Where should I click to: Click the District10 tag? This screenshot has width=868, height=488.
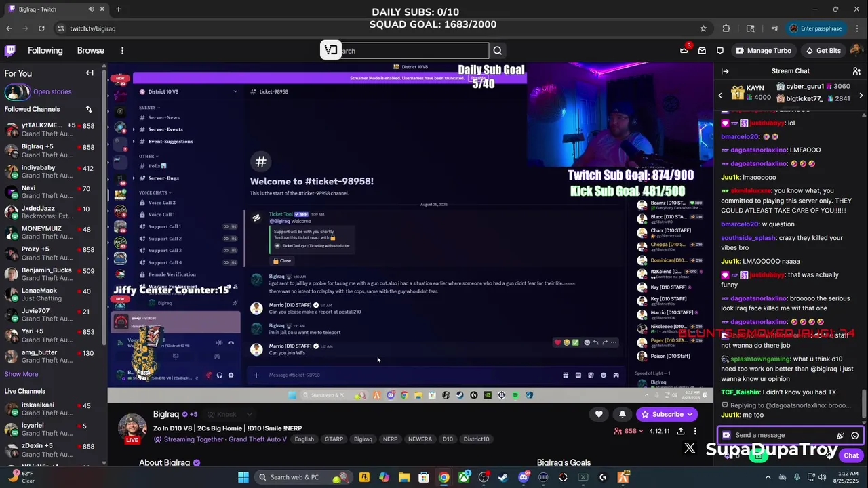tap(476, 439)
